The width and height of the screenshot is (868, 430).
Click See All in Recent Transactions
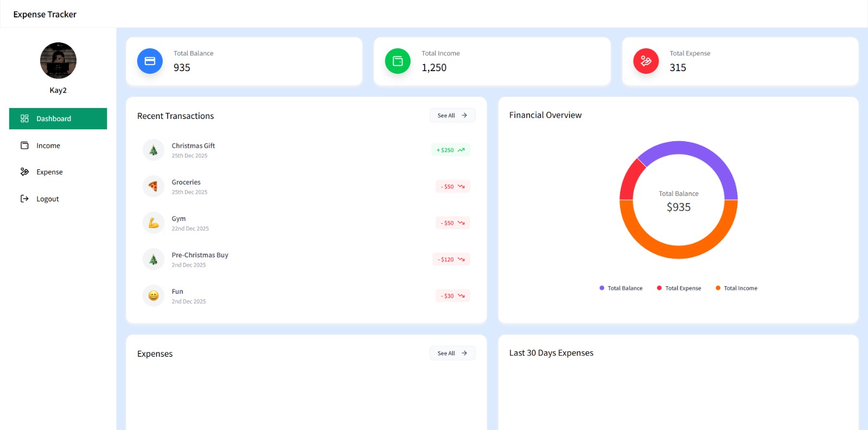pos(452,116)
